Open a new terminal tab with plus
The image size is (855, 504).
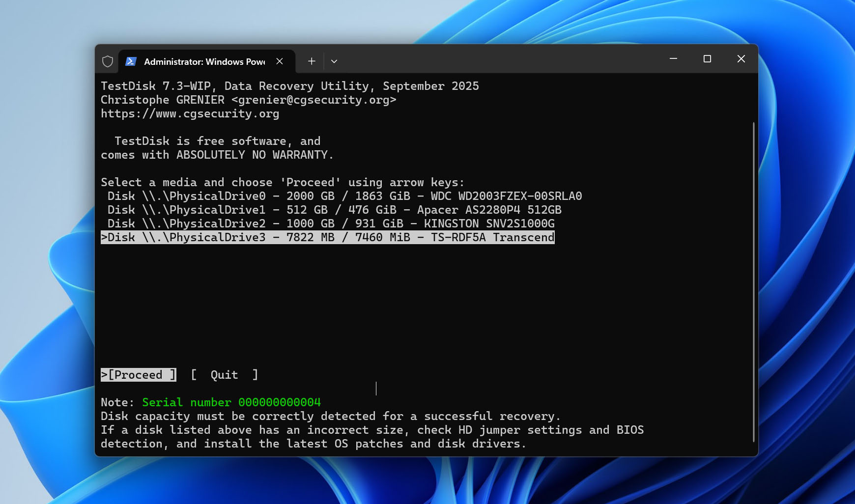[312, 61]
